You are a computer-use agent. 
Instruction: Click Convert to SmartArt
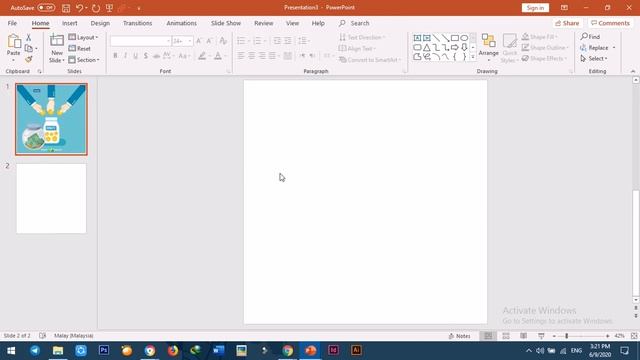point(370,60)
